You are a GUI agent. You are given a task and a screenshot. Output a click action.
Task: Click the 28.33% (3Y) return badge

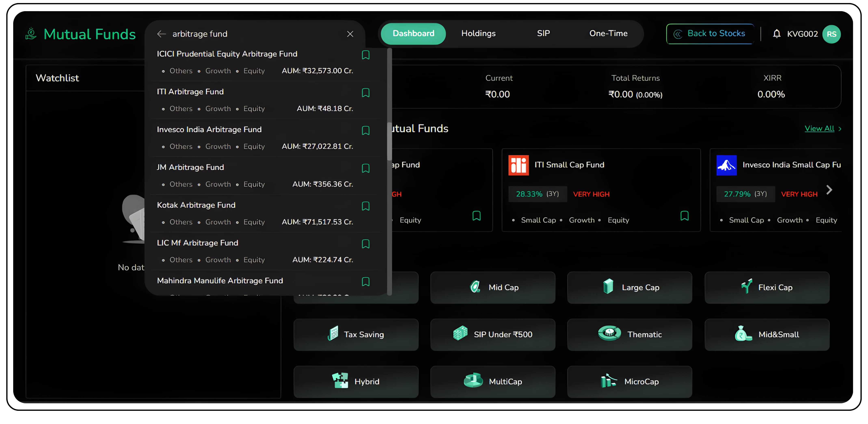tap(538, 194)
